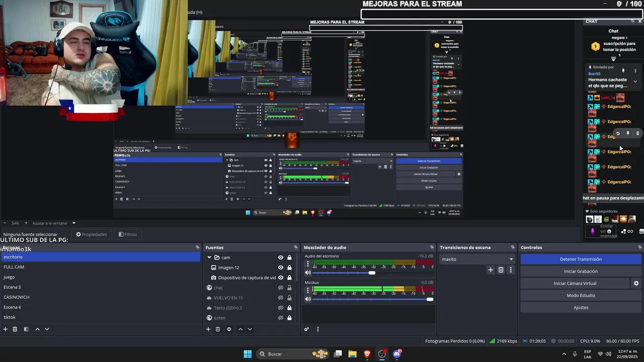Image resolution: width=644 pixels, height=362 pixels.
Task: Start the virtual camera
Action: point(575,284)
